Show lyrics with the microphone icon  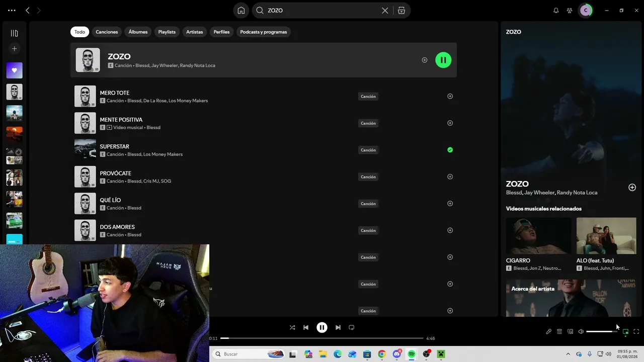pyautogui.click(x=549, y=331)
